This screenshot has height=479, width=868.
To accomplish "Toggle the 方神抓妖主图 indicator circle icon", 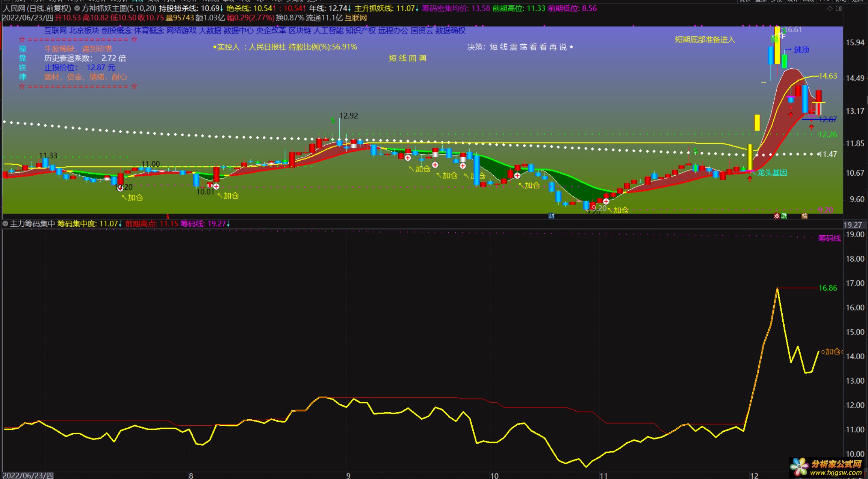I will tap(77, 8).
